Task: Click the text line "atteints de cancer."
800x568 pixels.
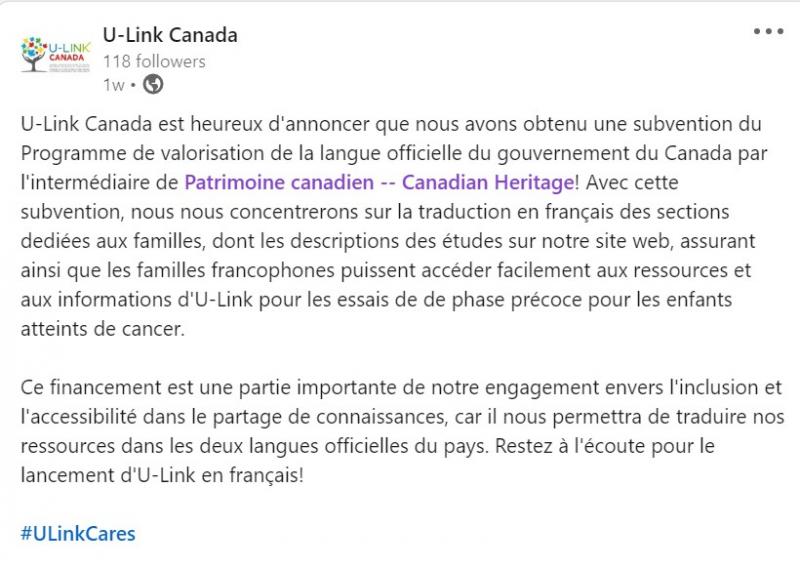Action: pos(103,329)
